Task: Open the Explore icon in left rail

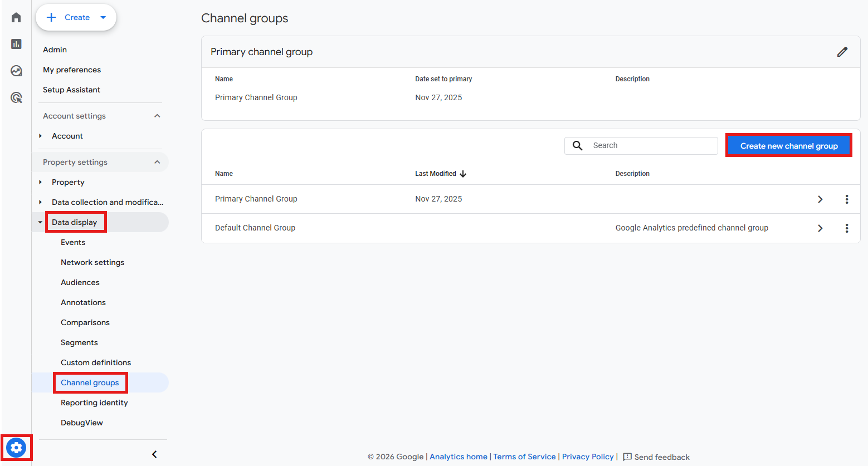Action: click(16, 71)
